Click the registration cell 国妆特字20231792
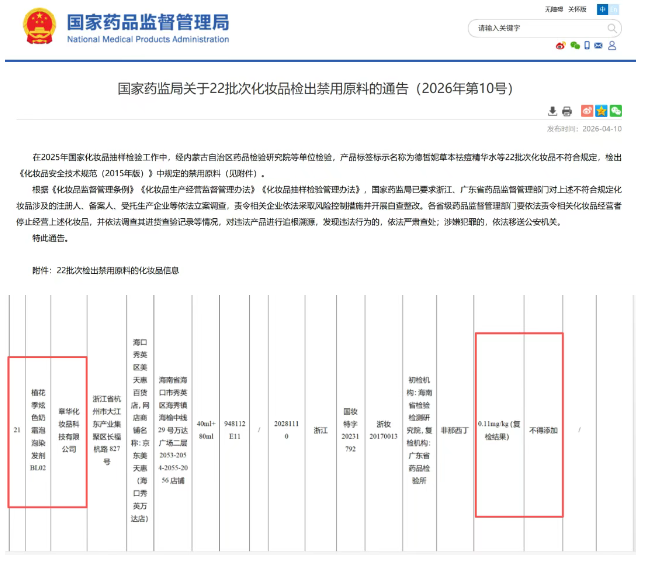Image resolution: width=646 pixels, height=561 pixels. tap(350, 430)
